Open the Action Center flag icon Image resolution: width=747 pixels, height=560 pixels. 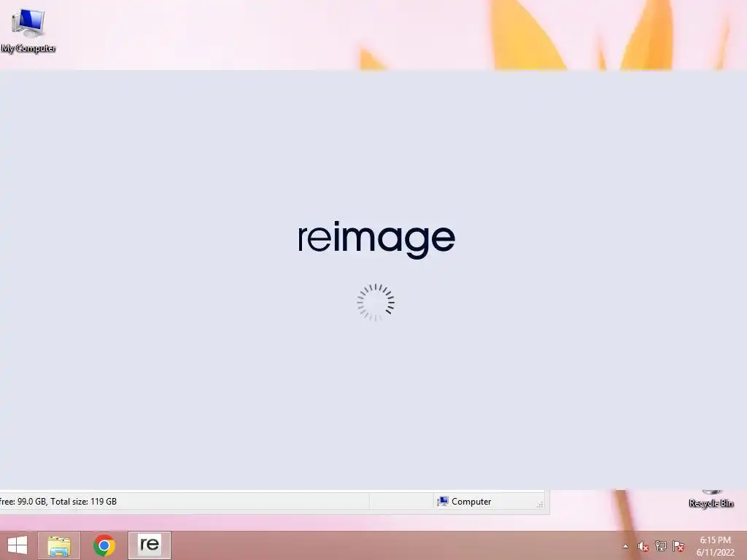(x=678, y=546)
